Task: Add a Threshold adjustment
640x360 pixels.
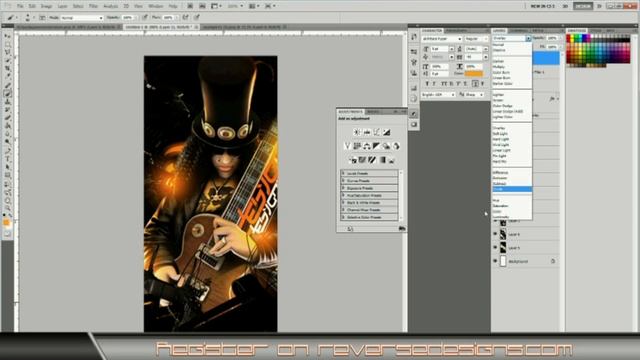Action: [x=372, y=160]
